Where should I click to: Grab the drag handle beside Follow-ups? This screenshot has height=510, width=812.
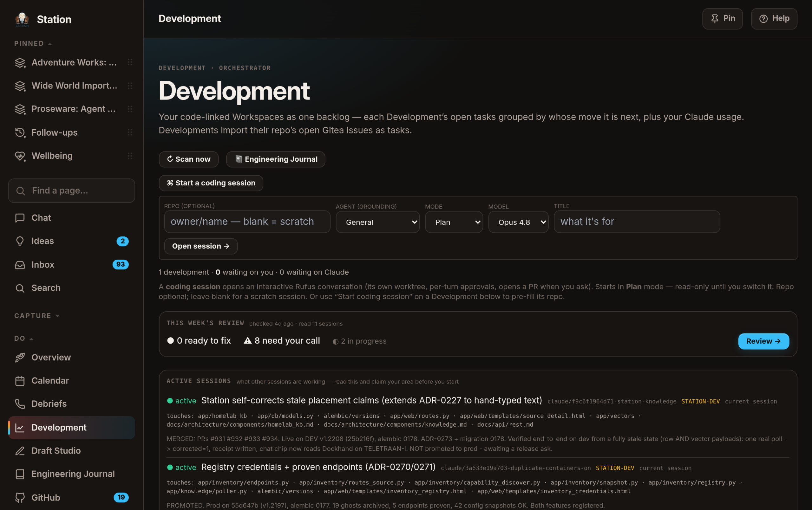point(130,132)
